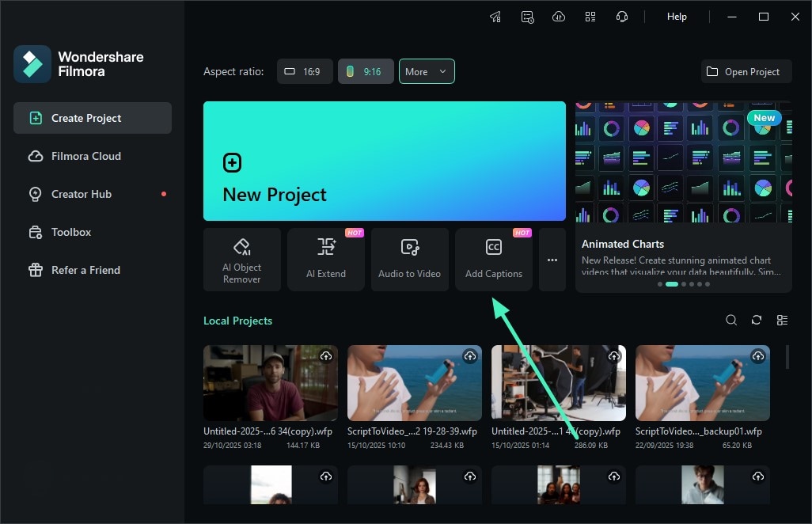This screenshot has width=812, height=524.
Task: Select the 9:16 aspect ratio
Action: coord(366,71)
